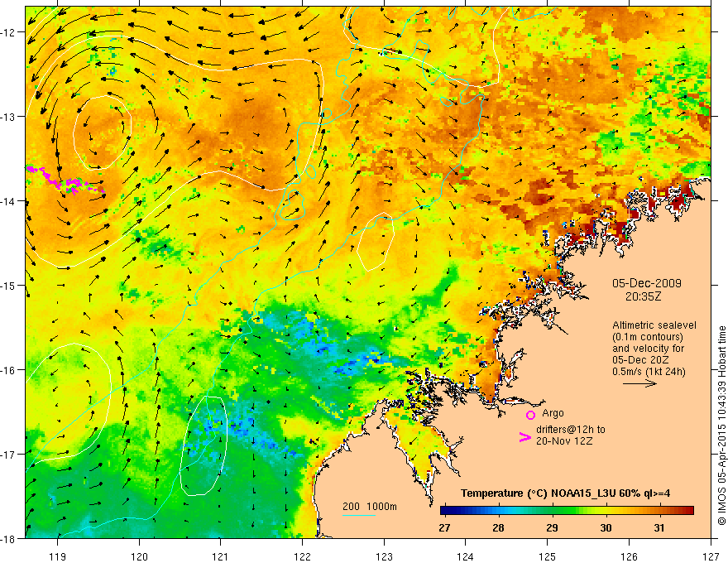
Task: Click the 'and velocity for' text line
Action: [x=648, y=349]
